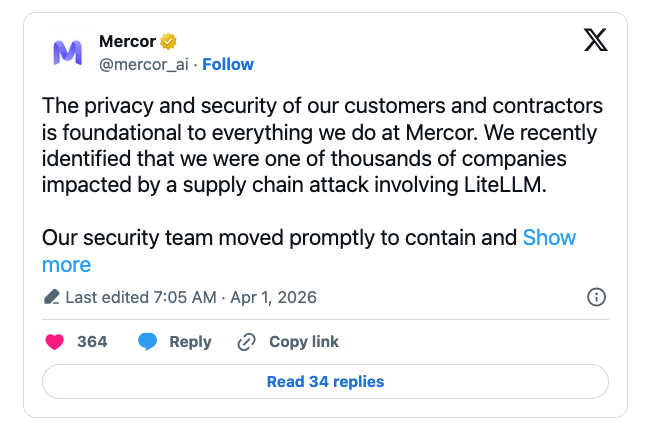
Task: Click the info circle icon
Action: 596,297
